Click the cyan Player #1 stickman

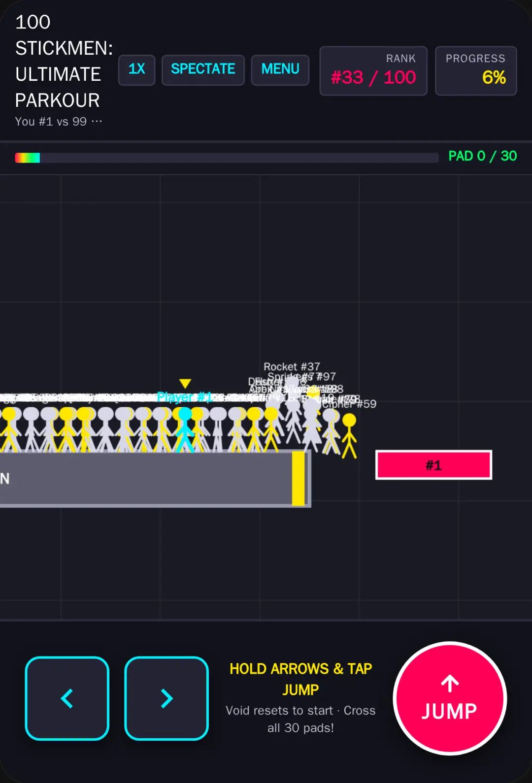pos(185,429)
